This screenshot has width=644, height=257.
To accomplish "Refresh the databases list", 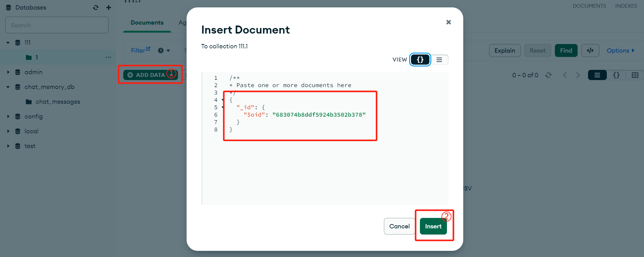I will [x=96, y=7].
